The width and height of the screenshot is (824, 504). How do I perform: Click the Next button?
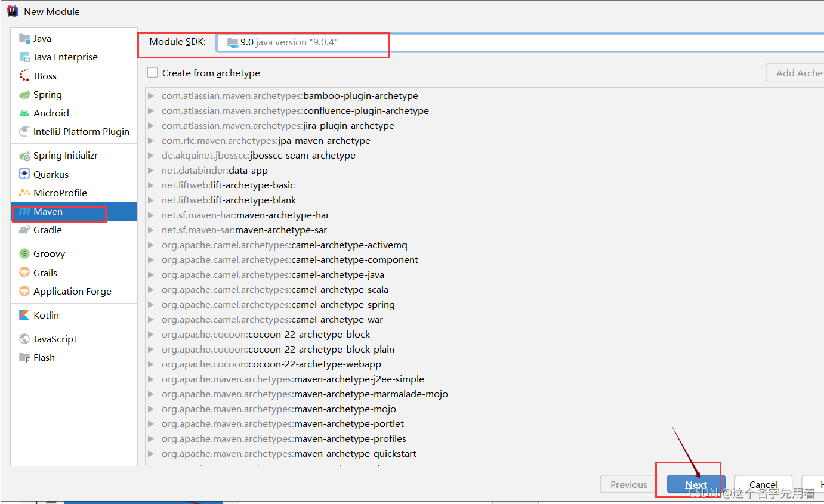(696, 484)
